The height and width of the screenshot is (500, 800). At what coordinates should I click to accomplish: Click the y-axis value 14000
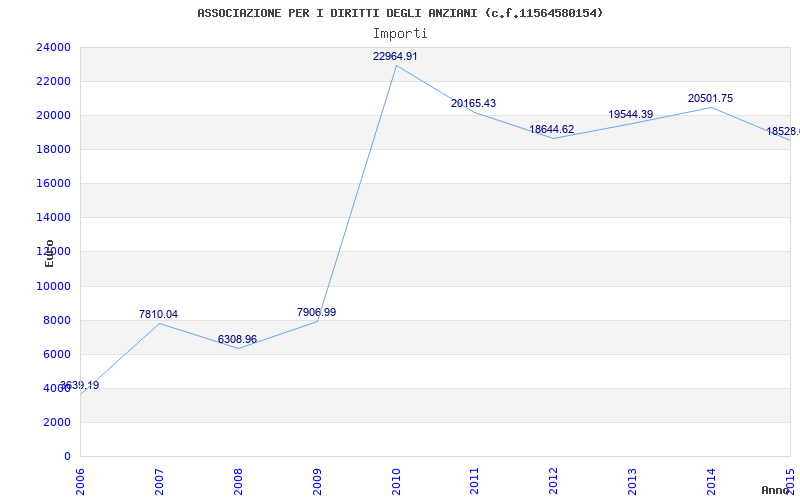53,217
